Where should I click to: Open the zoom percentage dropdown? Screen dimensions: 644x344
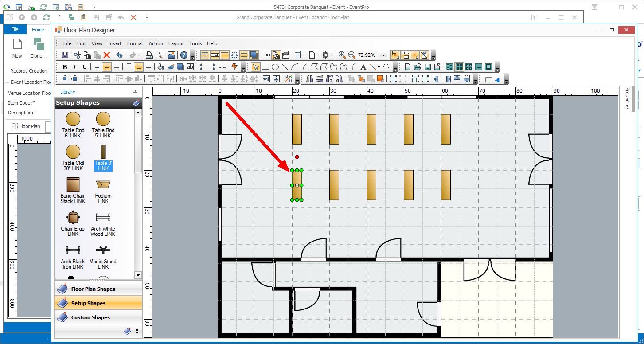[x=383, y=55]
